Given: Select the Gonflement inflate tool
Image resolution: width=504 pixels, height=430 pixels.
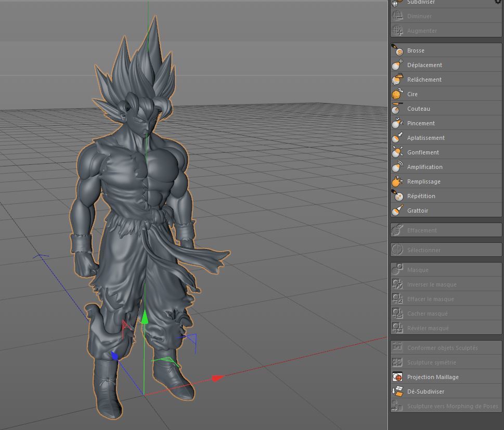Looking at the screenshot, I should click(x=446, y=152).
